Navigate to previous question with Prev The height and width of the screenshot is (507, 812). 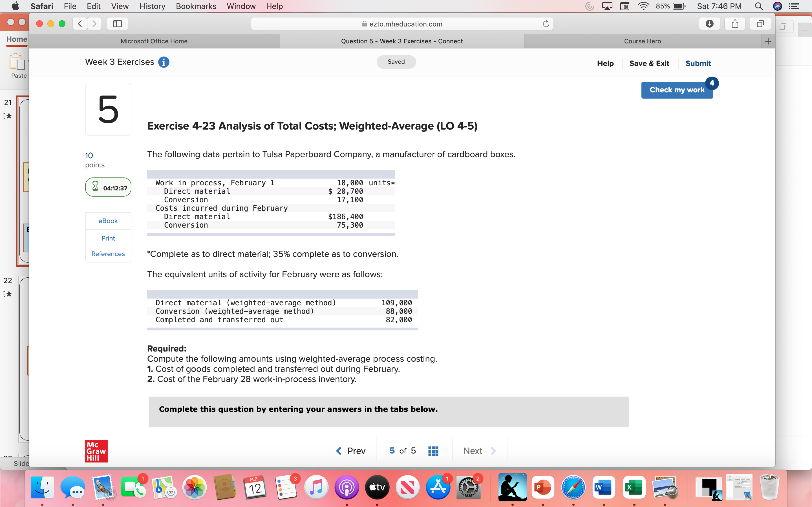pos(351,450)
